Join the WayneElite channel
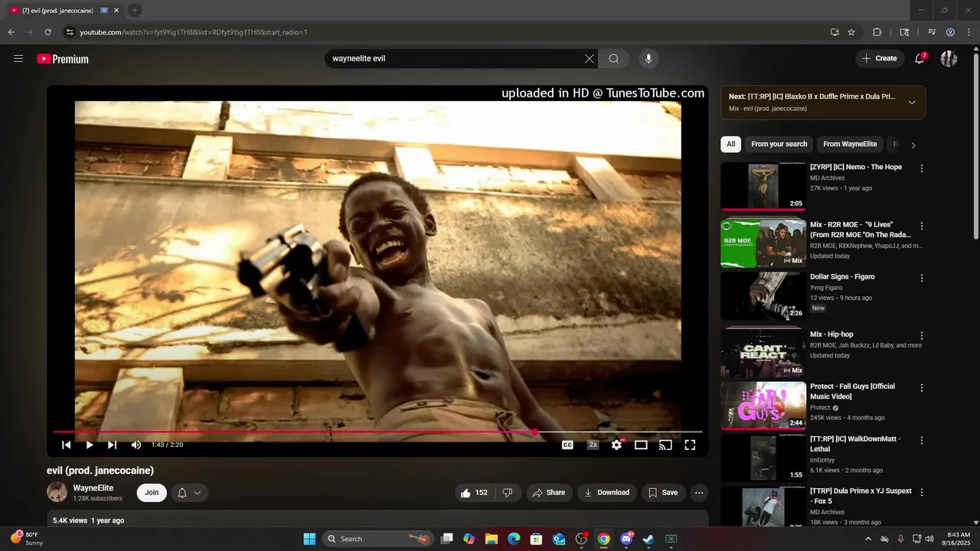Image resolution: width=980 pixels, height=551 pixels. coord(152,493)
